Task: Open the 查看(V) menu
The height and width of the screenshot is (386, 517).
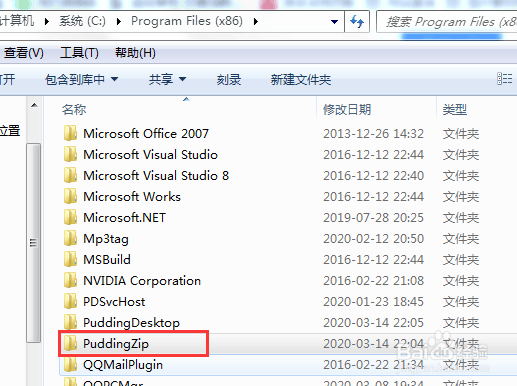Action: [x=24, y=53]
